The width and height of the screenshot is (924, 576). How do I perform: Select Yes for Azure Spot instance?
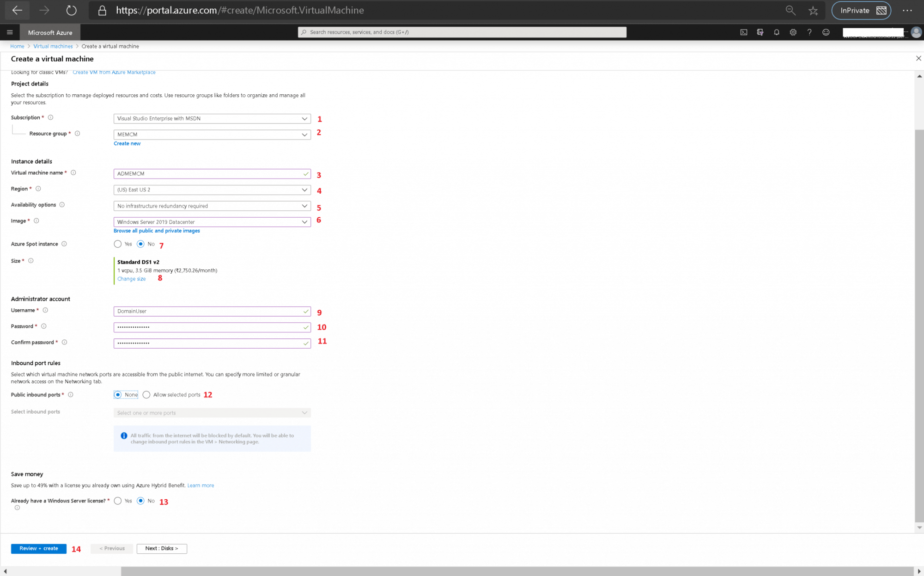118,244
